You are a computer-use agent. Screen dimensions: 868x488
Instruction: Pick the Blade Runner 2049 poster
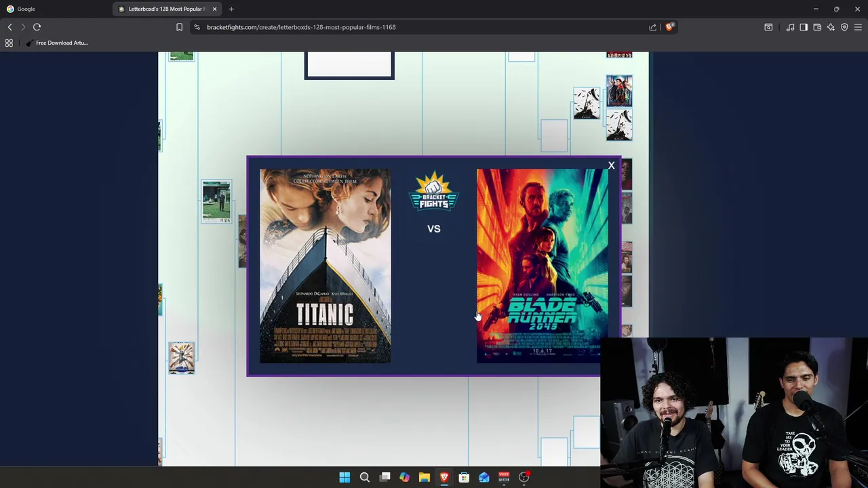pyautogui.click(x=542, y=266)
